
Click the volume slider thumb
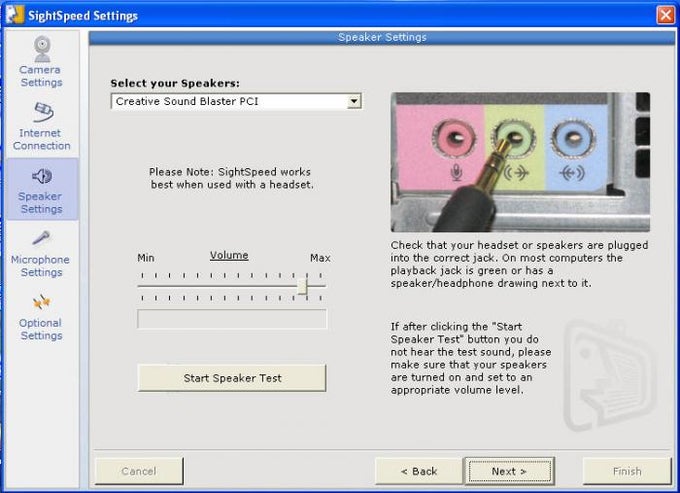[302, 286]
